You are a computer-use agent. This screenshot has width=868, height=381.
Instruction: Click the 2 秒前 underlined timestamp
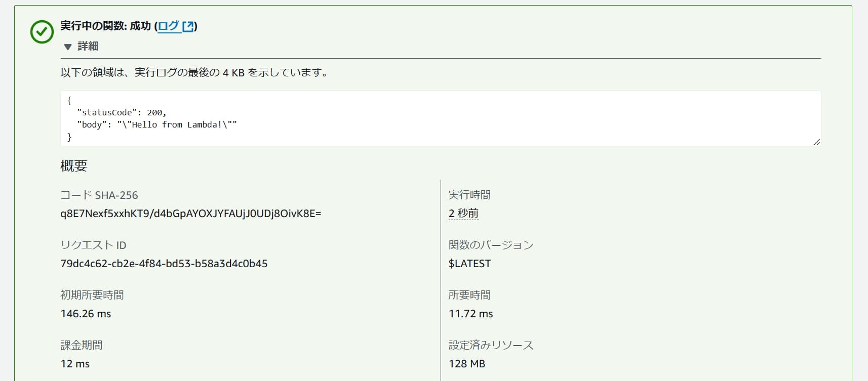(463, 214)
